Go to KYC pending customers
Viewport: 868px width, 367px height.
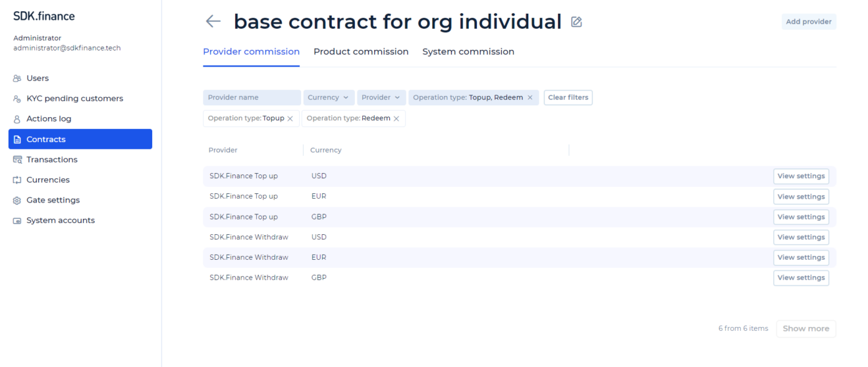coord(74,99)
